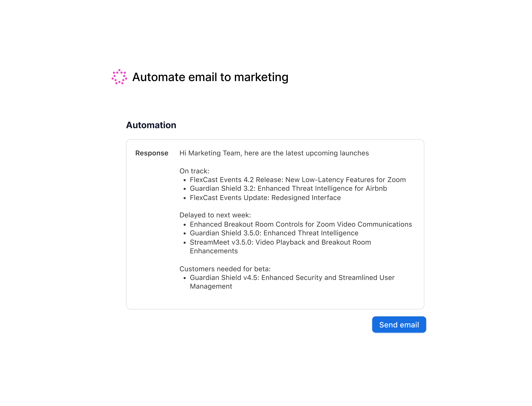Image resolution: width=532 pixels, height=406 pixels.
Task: Select Guardian Shield 3.5.0 item
Action: coord(274,233)
